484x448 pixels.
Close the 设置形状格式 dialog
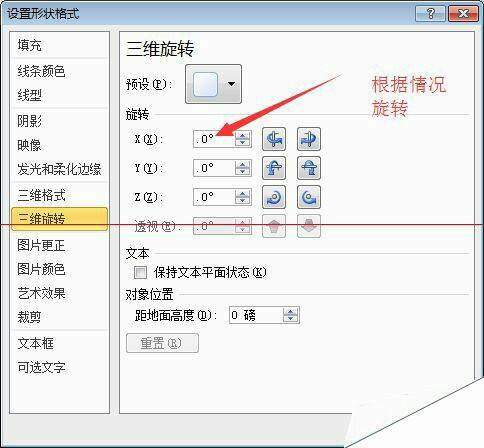click(463, 14)
